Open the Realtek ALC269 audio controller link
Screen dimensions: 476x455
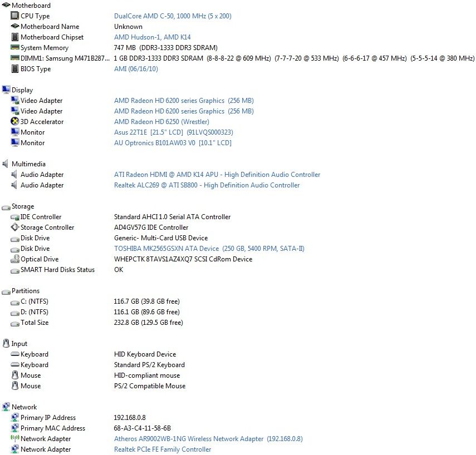(207, 185)
